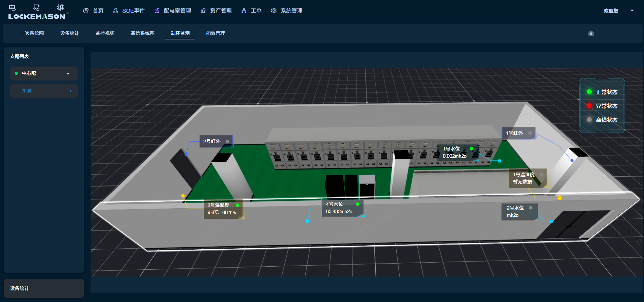Viewport: 644px width, 302px height.
Task: Click the 资产管理 icon
Action: coord(203,11)
